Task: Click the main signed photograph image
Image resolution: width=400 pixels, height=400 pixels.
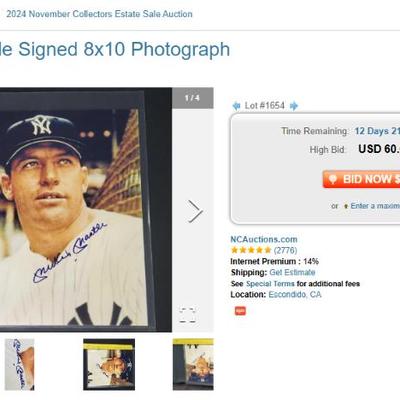Action: 86,210
